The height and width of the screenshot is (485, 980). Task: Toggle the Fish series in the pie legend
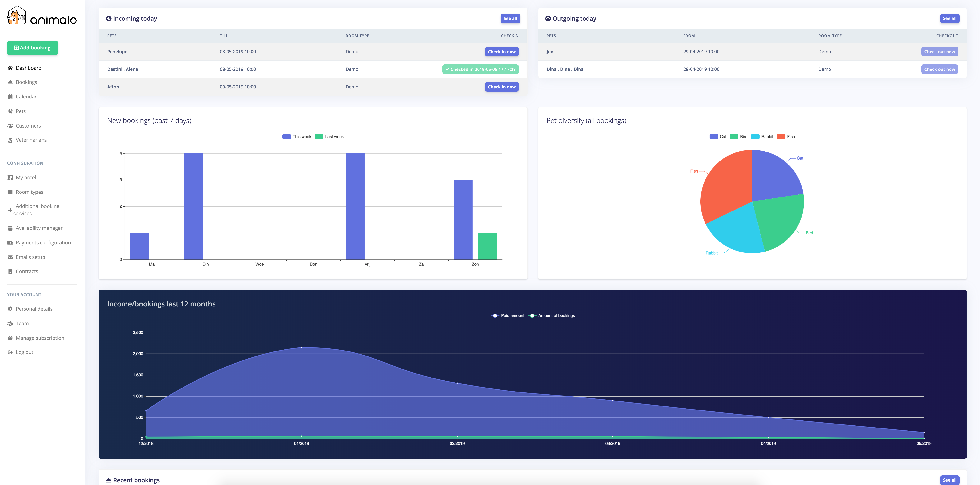coord(786,137)
